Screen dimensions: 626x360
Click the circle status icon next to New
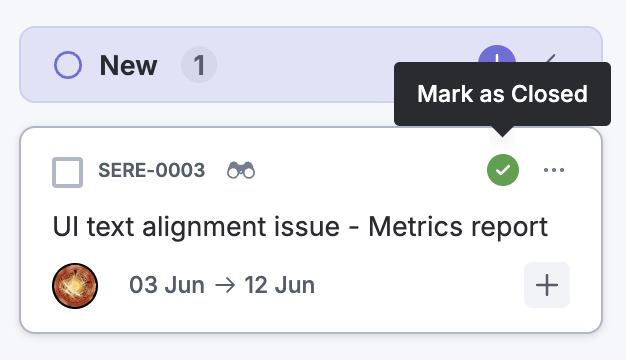pyautogui.click(x=68, y=65)
